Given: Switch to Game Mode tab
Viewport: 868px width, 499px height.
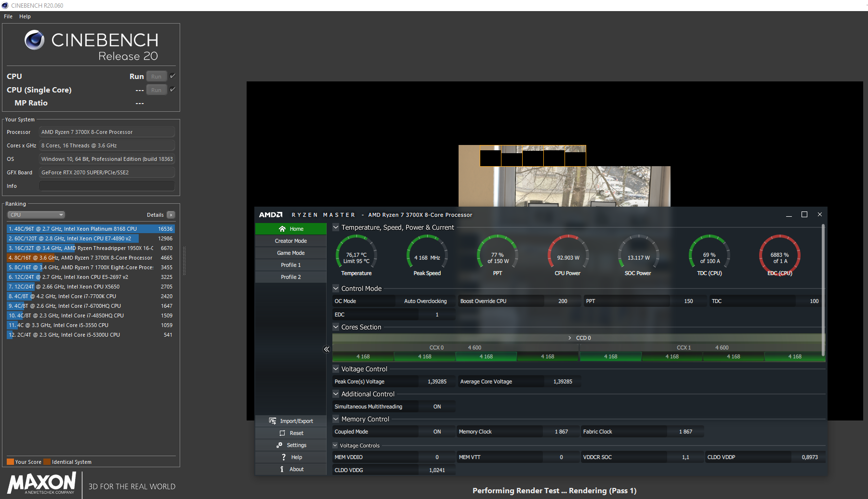Looking at the screenshot, I should (291, 253).
